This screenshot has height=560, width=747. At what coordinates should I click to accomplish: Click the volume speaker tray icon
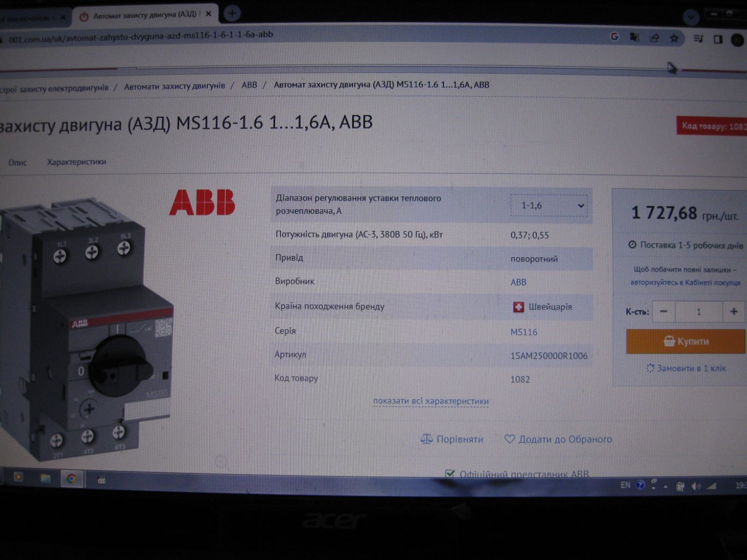pos(696,486)
